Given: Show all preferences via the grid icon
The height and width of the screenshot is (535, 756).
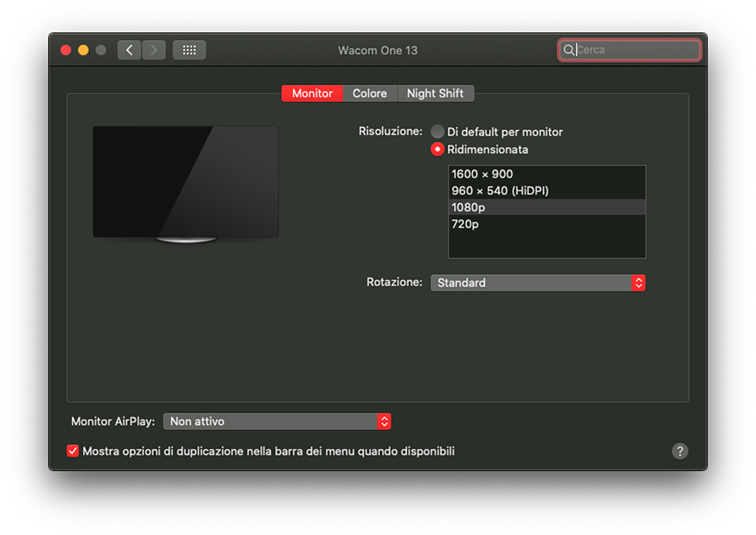Looking at the screenshot, I should pos(189,50).
